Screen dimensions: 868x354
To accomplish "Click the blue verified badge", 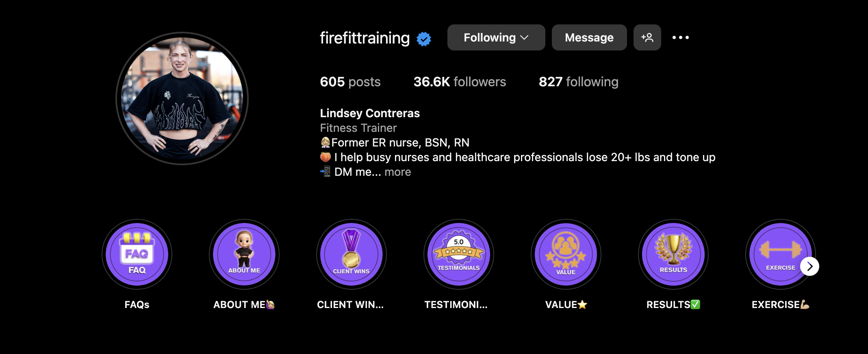I will [x=424, y=39].
